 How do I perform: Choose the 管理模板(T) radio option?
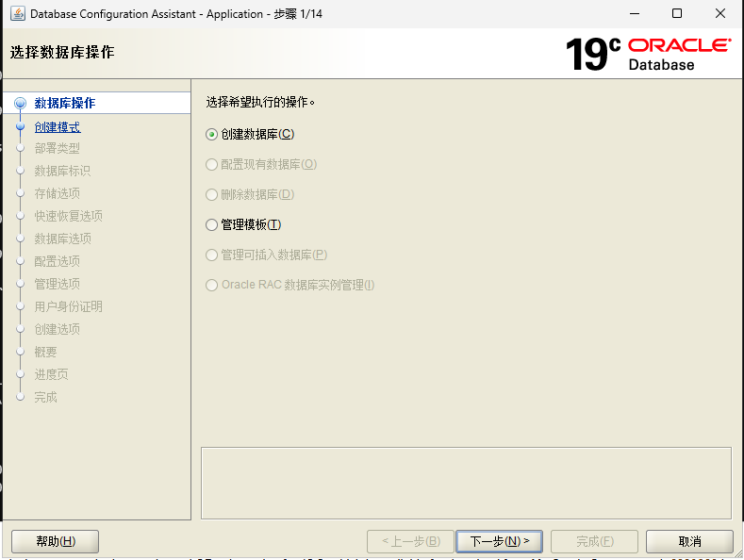point(243,224)
